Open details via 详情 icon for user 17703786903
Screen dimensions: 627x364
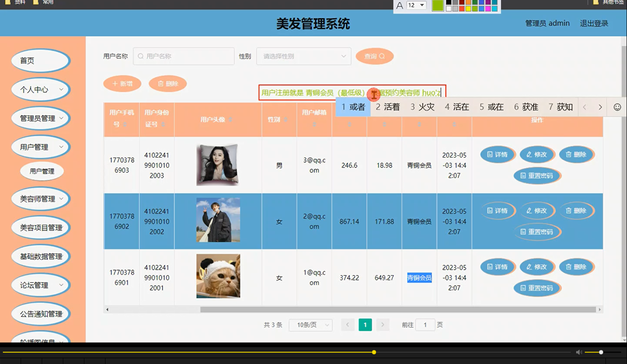491,154
